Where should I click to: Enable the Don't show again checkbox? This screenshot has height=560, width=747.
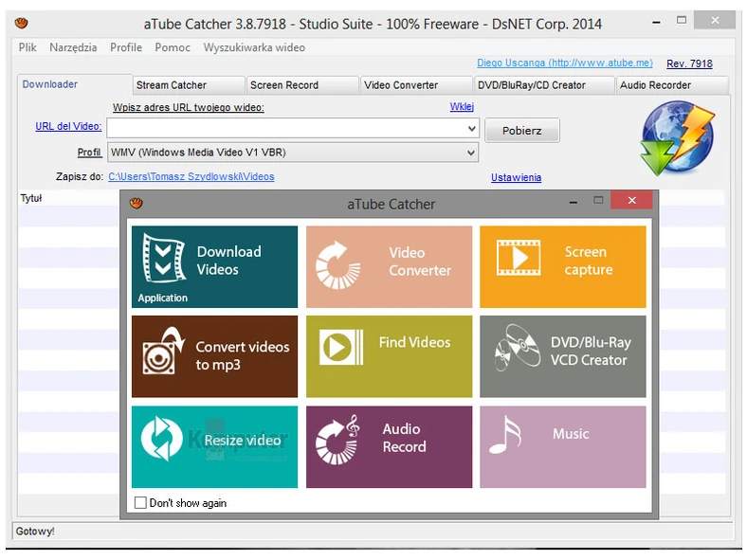(x=141, y=503)
